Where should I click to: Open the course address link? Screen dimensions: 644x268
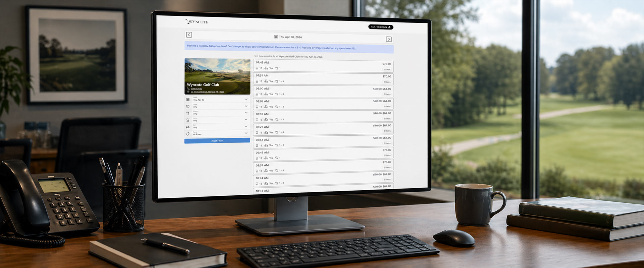pyautogui.click(x=207, y=92)
